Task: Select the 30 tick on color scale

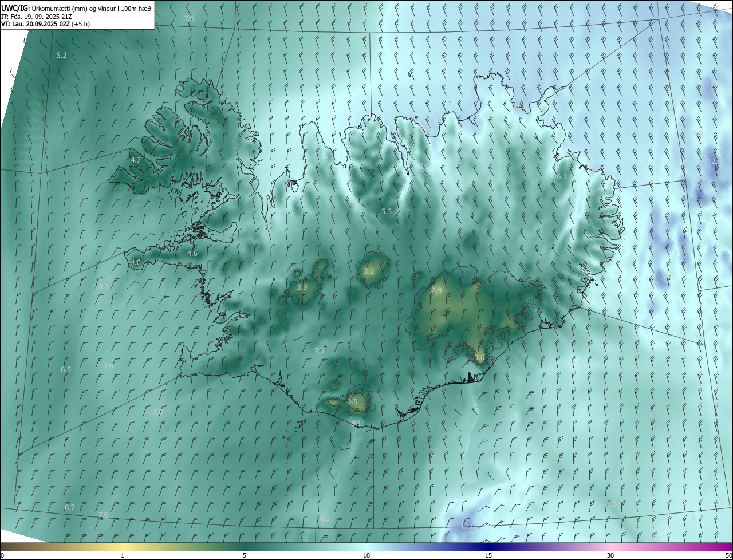Action: [610, 555]
